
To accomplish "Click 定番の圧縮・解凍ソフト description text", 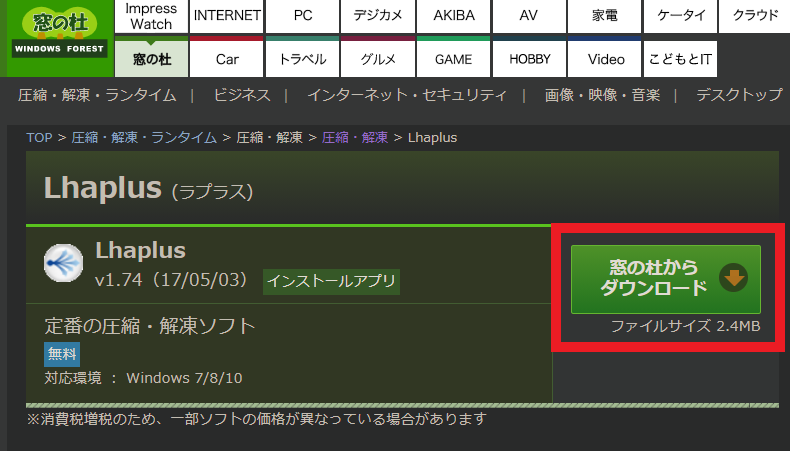I will click(150, 326).
